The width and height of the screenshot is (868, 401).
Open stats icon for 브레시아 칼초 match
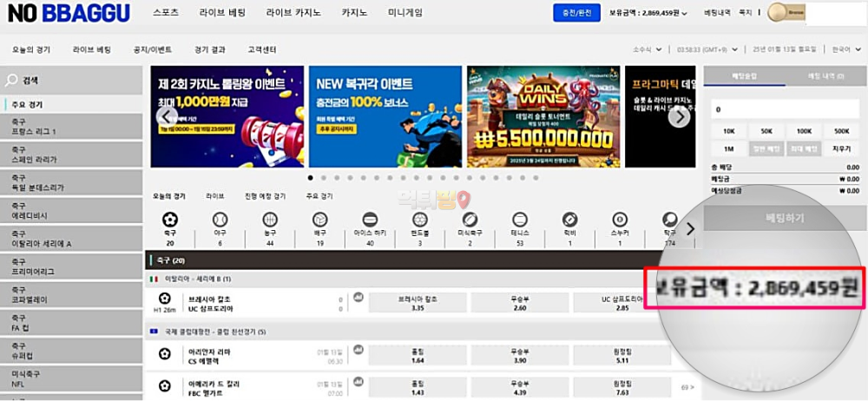click(x=358, y=298)
